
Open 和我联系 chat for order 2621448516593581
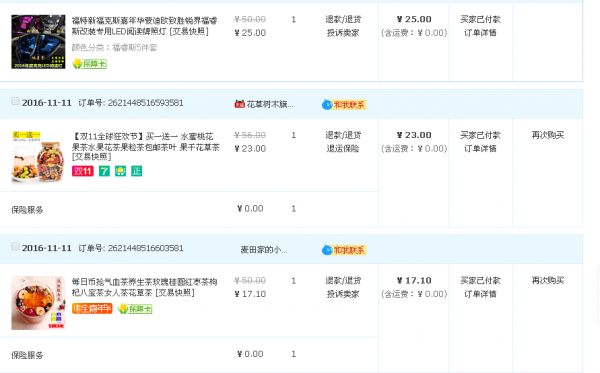(x=344, y=104)
